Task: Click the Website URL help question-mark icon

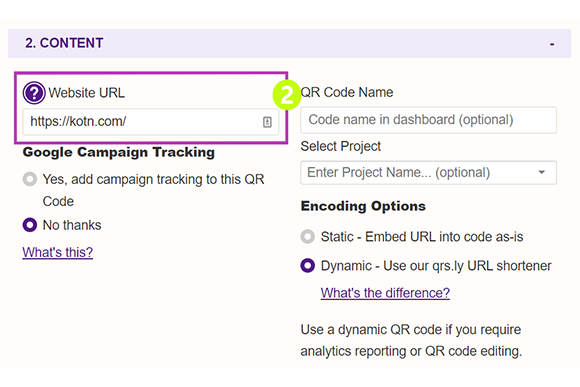Action: tap(34, 92)
